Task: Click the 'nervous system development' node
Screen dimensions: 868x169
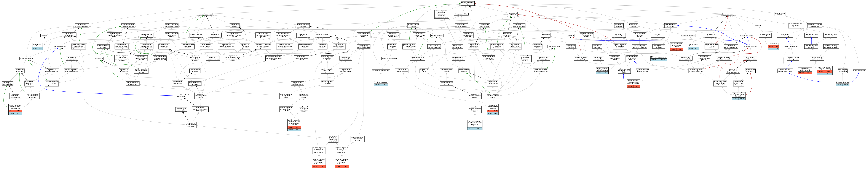Action: coord(793,58)
